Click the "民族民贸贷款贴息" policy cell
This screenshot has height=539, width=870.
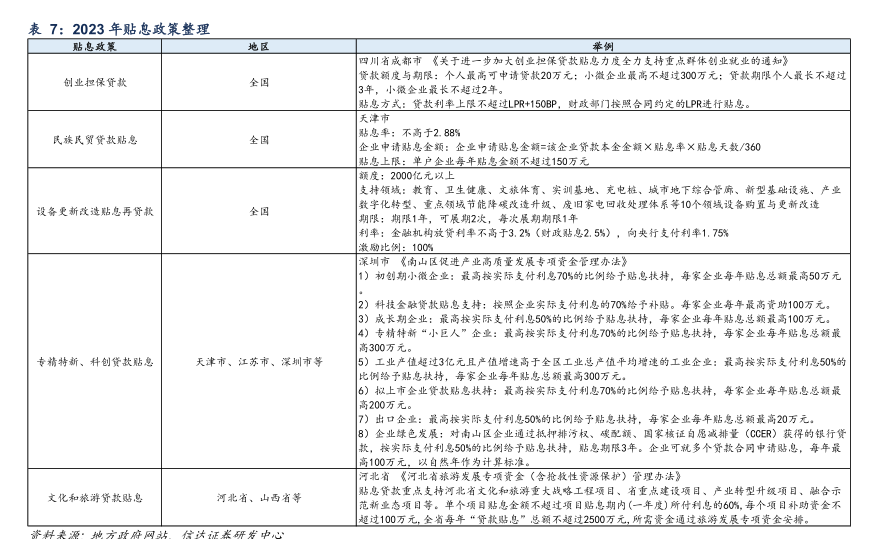point(94,140)
